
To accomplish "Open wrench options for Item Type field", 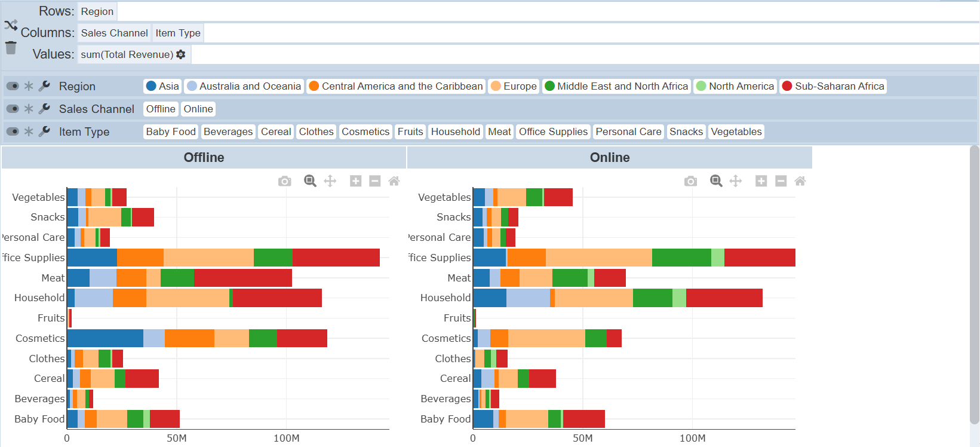I will point(44,131).
